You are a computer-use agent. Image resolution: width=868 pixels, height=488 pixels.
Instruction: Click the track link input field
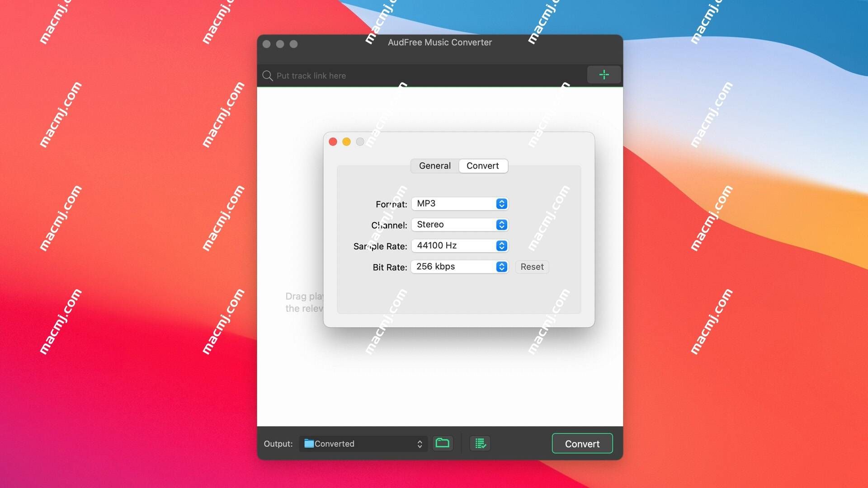(x=423, y=75)
